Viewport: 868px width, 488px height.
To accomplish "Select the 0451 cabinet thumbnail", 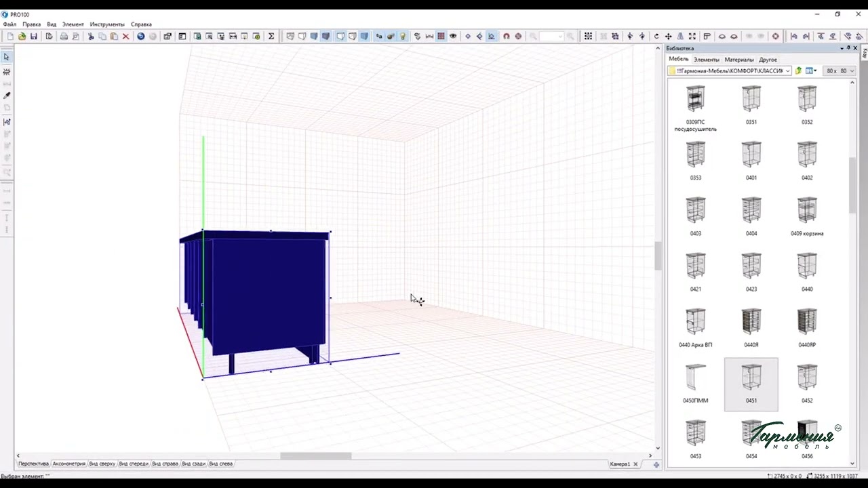I will [x=751, y=384].
